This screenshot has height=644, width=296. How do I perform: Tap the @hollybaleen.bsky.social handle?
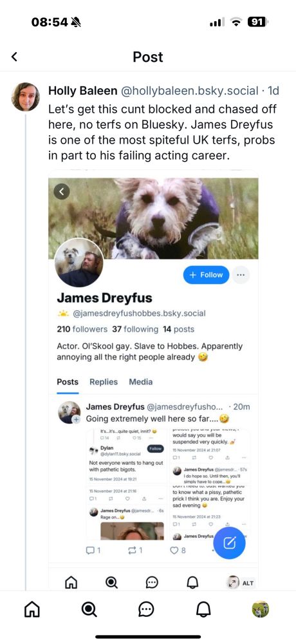[189, 91]
